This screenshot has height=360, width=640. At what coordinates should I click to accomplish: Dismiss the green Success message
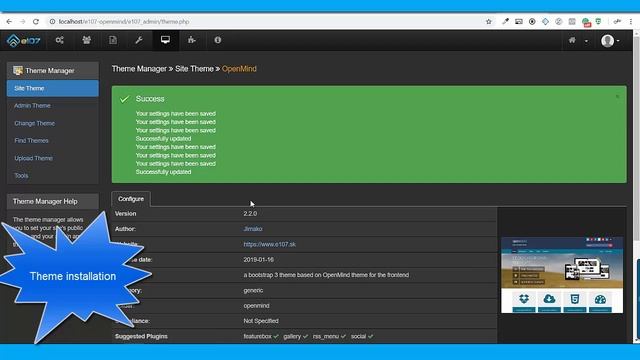tap(618, 96)
